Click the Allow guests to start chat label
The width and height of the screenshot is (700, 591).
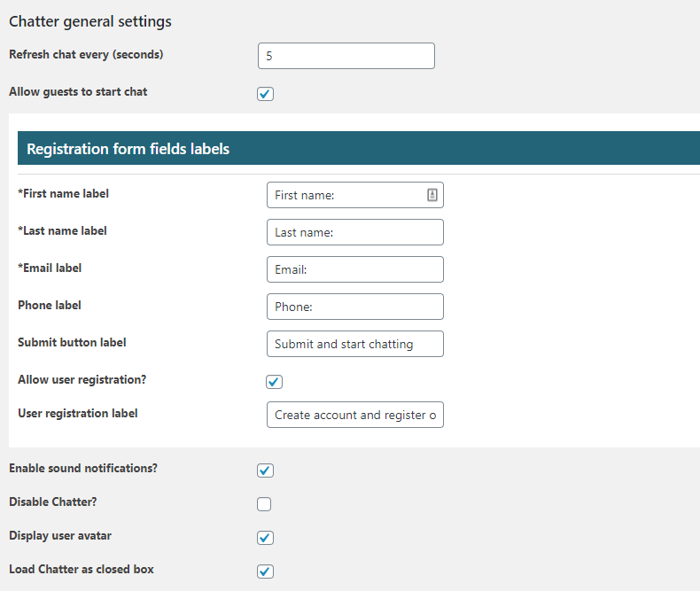click(x=78, y=92)
